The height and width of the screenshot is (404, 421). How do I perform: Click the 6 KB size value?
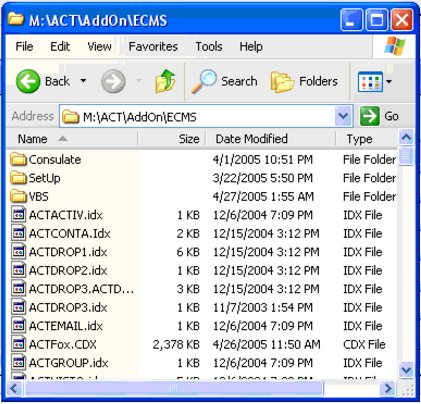(x=188, y=252)
